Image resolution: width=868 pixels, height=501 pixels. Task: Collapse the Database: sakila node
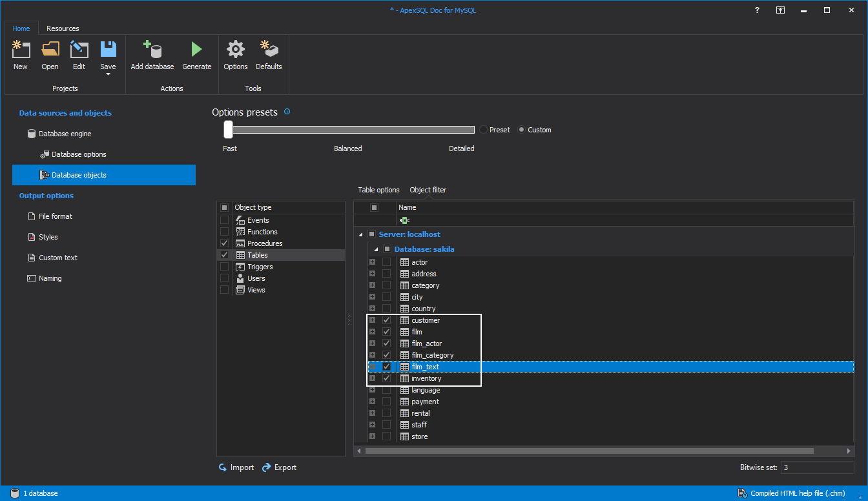(x=376, y=249)
